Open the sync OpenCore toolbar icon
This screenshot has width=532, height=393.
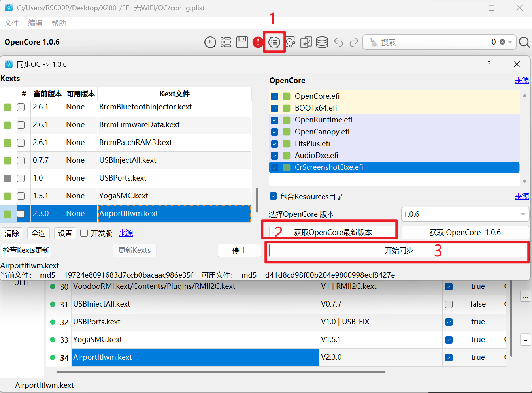[274, 42]
